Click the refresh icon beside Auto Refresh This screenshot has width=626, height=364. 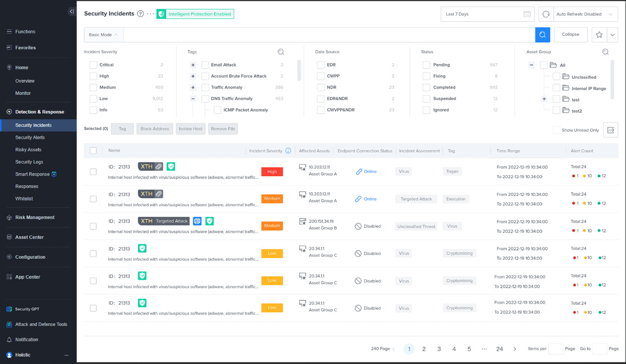coord(546,14)
